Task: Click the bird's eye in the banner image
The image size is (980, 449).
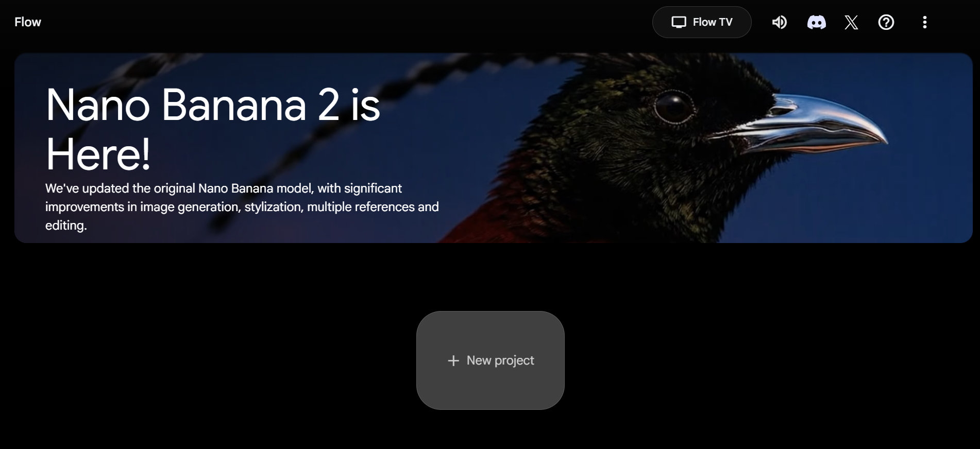Action: pyautogui.click(x=673, y=107)
